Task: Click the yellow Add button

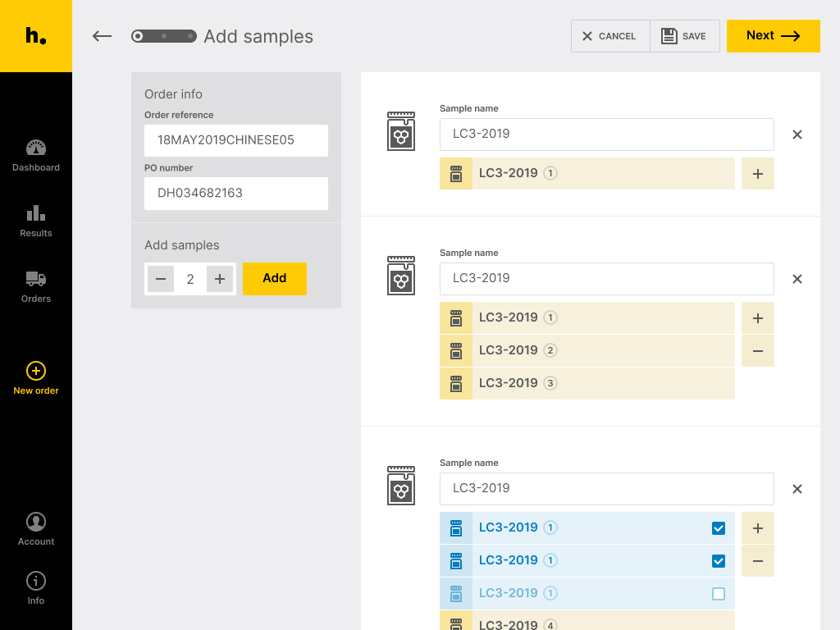Action: point(274,279)
